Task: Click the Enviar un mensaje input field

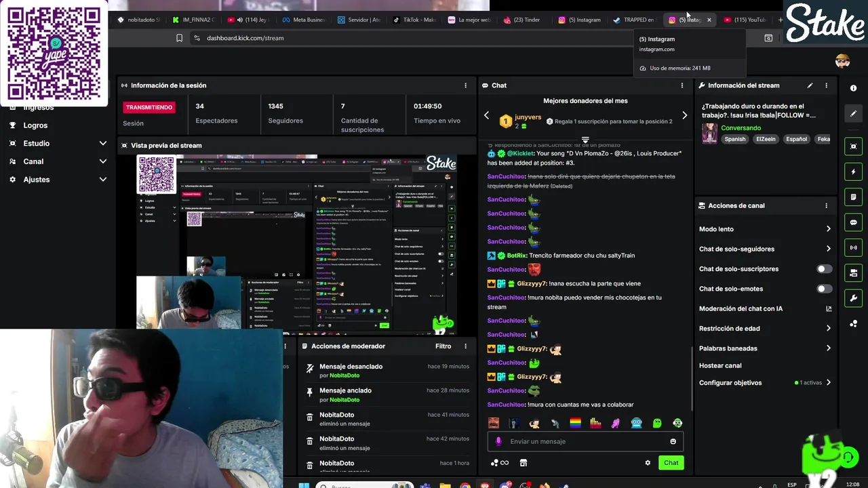Action: coord(585,441)
